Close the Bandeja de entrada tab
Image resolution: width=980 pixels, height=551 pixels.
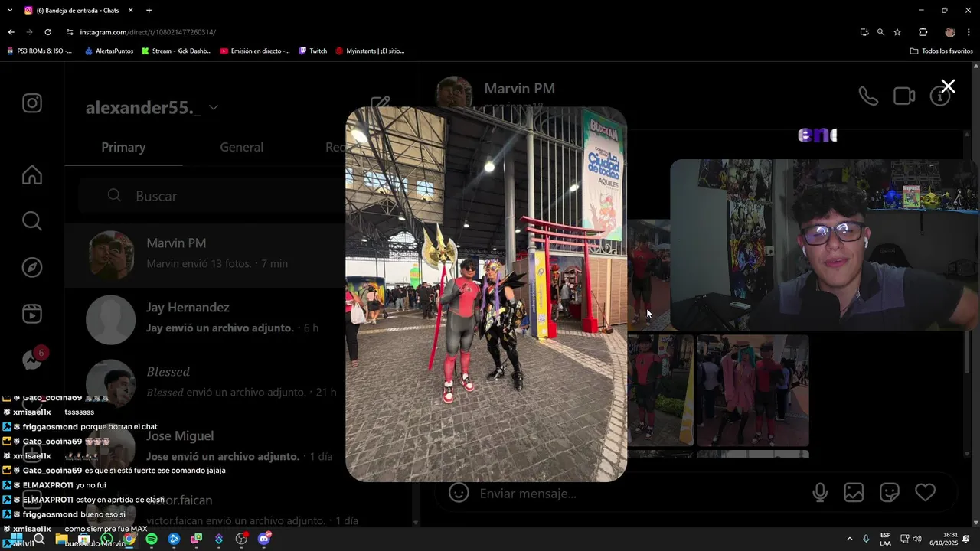tap(131, 11)
